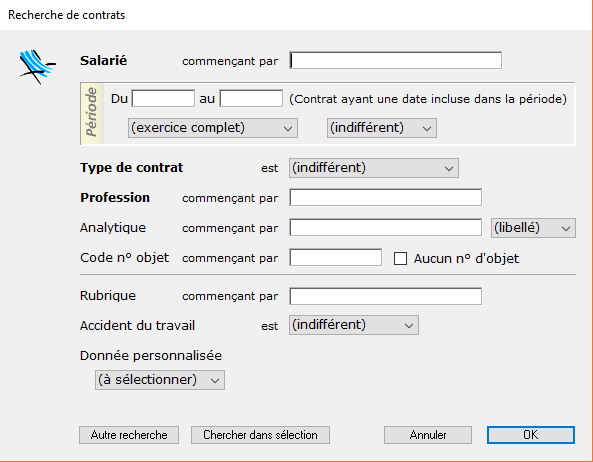Click the Chercher dans sélection button
The image size is (593, 462).
(x=260, y=435)
